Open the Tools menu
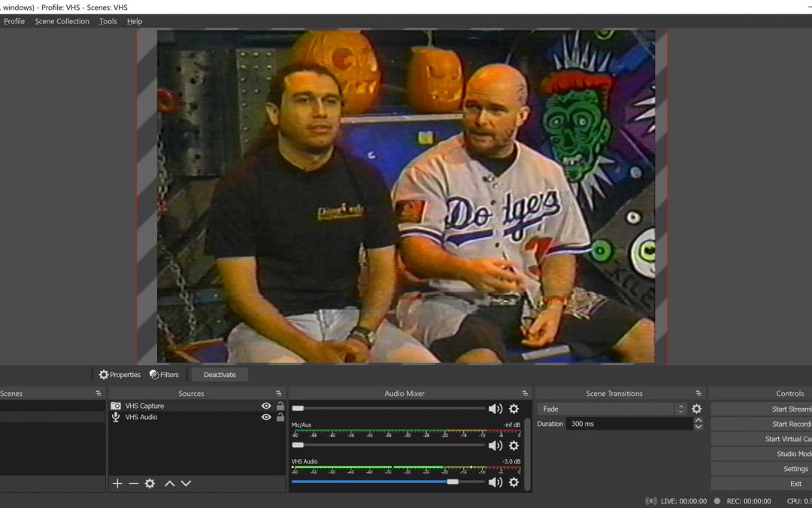This screenshot has width=812, height=508. [108, 21]
